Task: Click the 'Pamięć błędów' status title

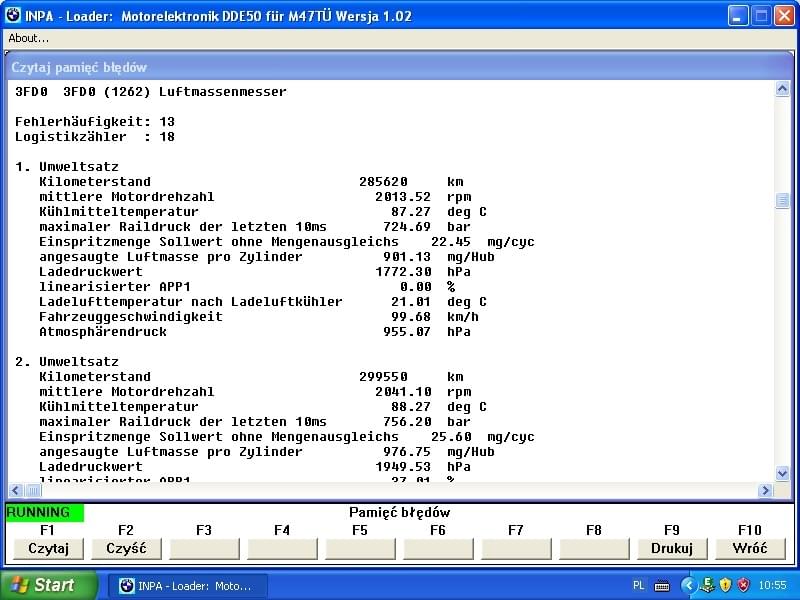Action: [x=399, y=512]
